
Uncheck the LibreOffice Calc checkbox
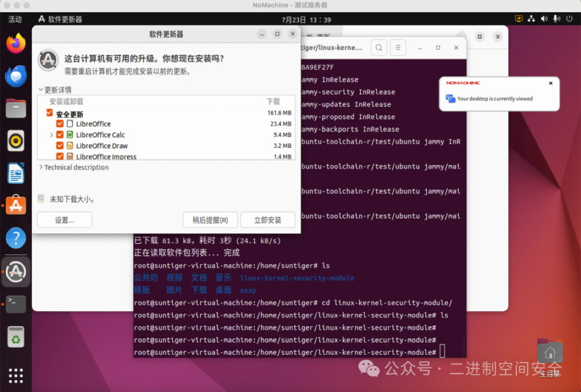pyautogui.click(x=60, y=134)
